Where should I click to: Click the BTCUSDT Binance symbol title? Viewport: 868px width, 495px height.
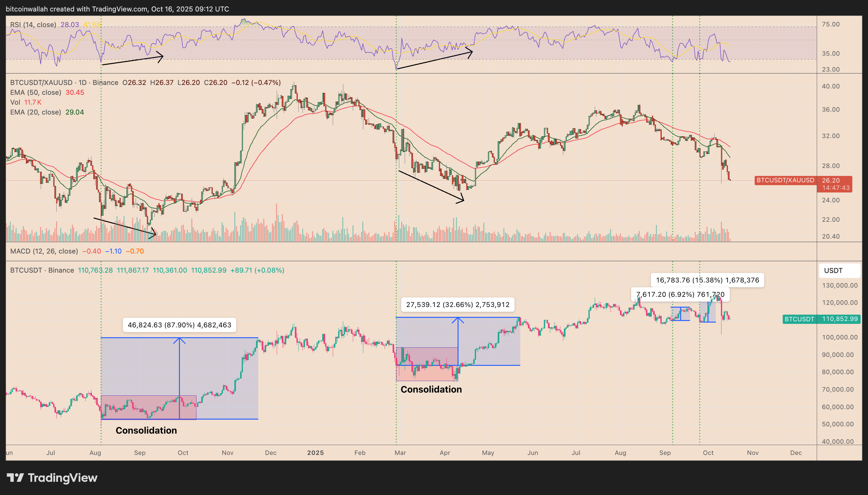(42, 270)
